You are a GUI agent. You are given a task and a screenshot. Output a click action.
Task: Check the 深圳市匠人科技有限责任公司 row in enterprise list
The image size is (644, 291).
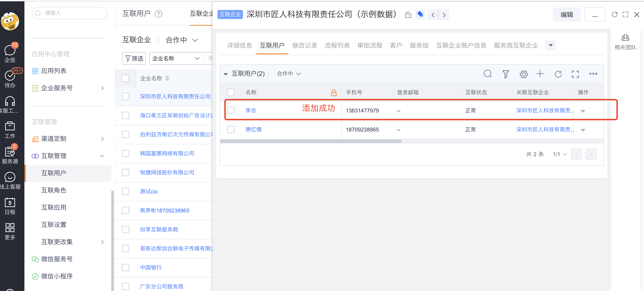click(125, 96)
